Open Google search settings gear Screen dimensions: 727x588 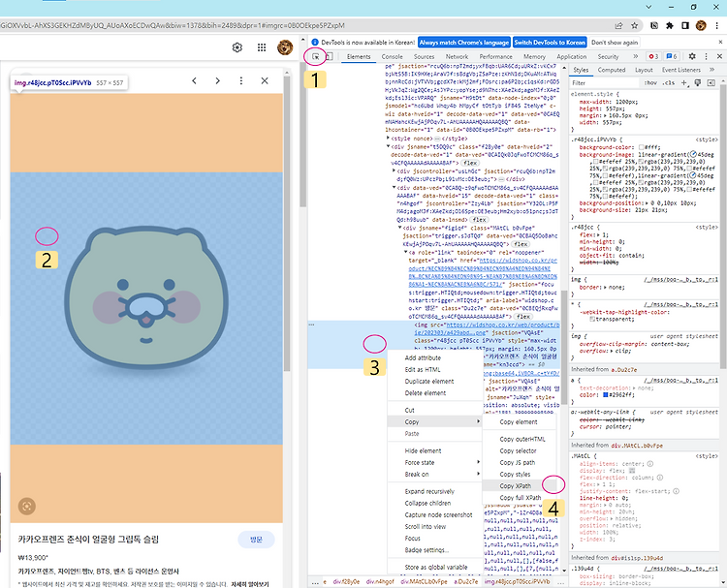click(237, 47)
